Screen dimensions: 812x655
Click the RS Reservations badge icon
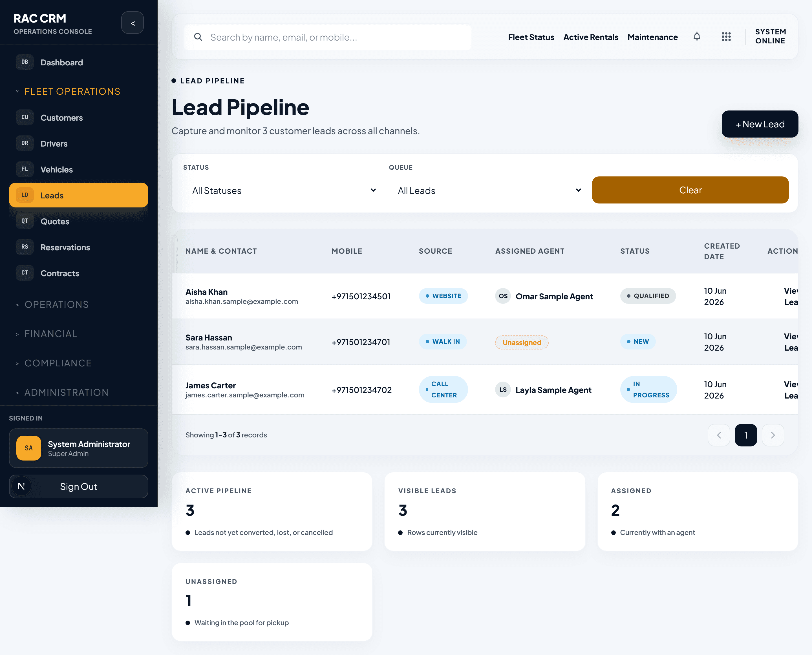point(25,247)
